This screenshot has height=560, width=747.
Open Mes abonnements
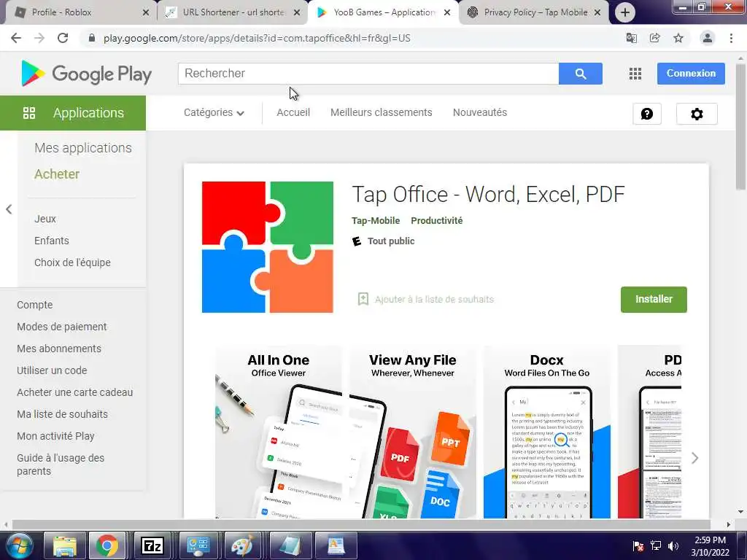pyautogui.click(x=59, y=349)
